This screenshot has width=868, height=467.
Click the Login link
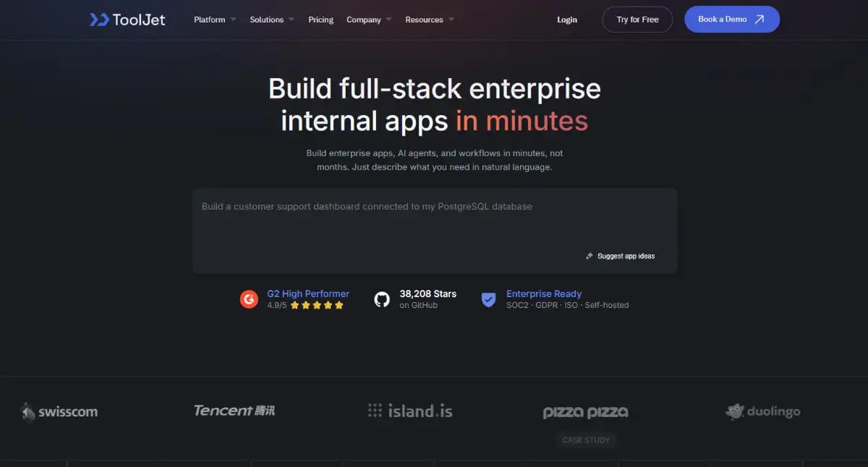click(x=567, y=20)
